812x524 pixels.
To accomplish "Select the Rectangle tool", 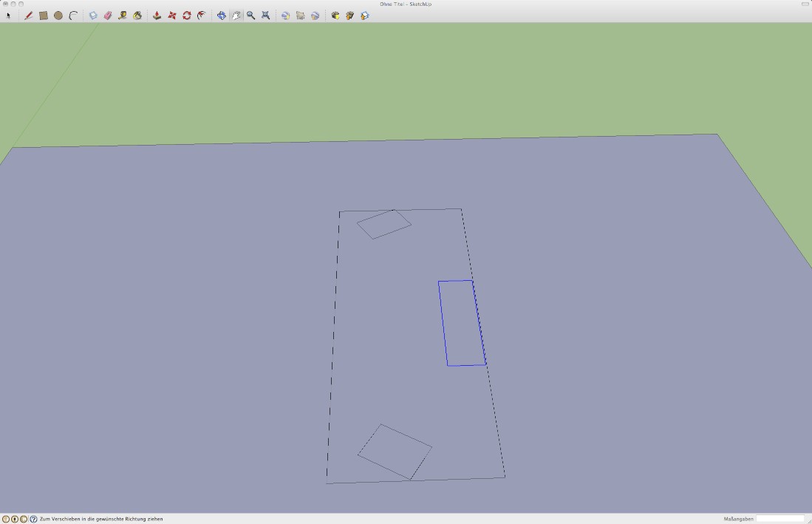I will coord(44,16).
